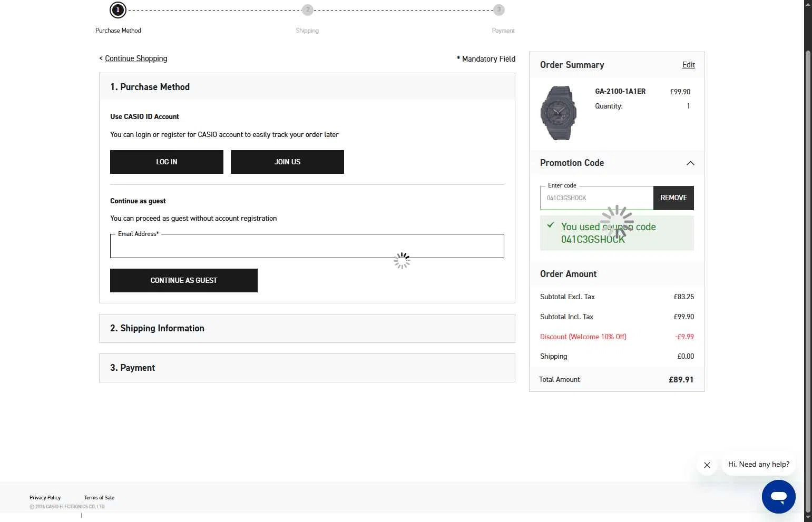Screen dimensions: 812x522
Task: Open the chat bubble widget icon
Action: pyautogui.click(x=778, y=496)
